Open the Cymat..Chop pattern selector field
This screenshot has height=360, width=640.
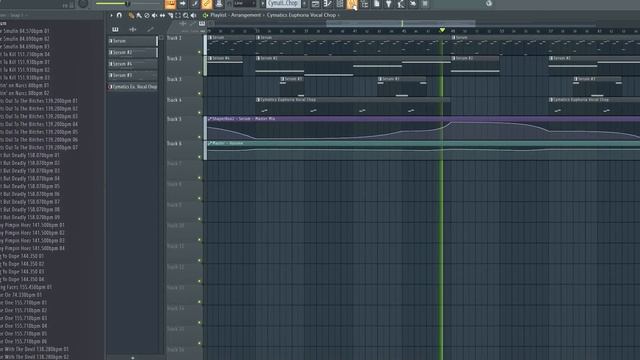tap(283, 4)
